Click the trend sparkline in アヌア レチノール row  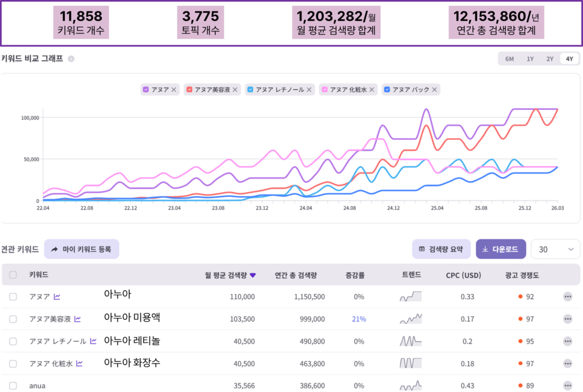tap(411, 341)
